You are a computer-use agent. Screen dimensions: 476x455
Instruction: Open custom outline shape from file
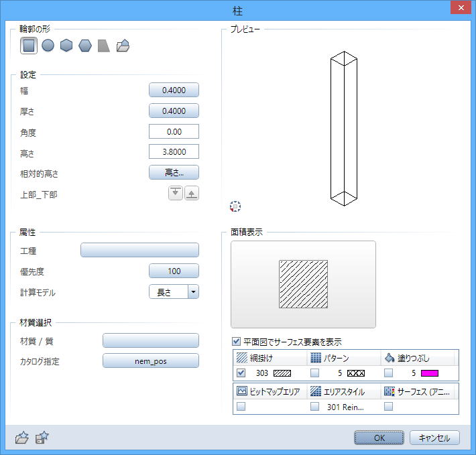point(123,46)
